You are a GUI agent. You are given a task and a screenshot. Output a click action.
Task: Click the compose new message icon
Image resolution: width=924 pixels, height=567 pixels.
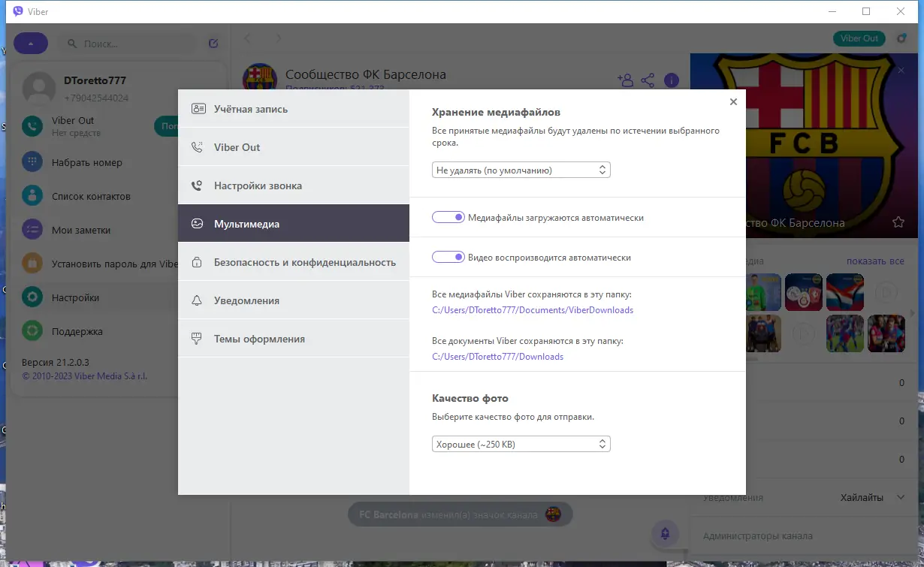click(213, 44)
